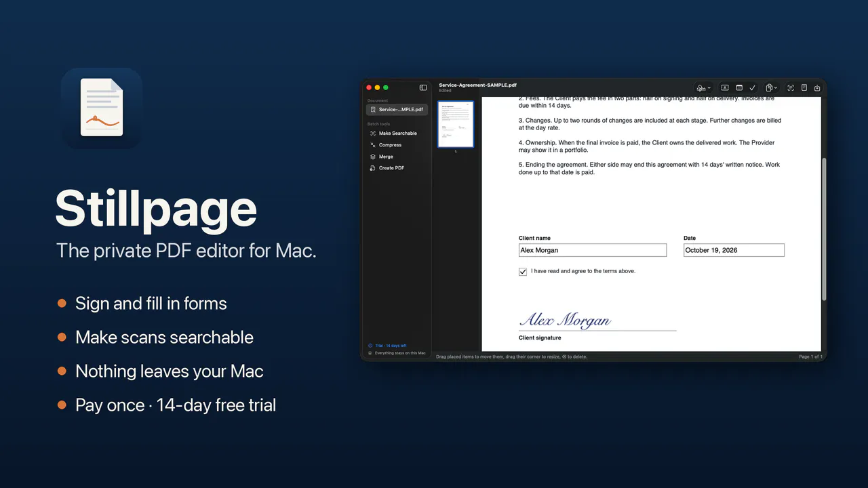This screenshot has width=868, height=488.
Task: Uncheck the agree to terms checkbox
Action: click(523, 272)
